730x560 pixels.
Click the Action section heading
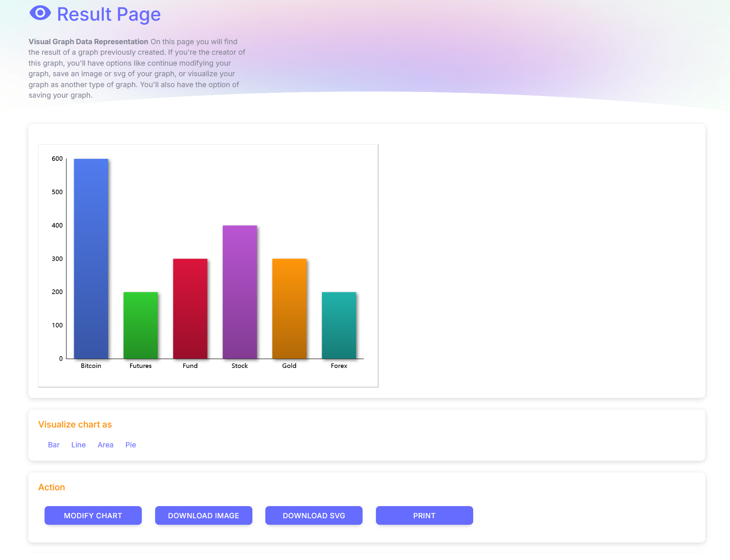tap(51, 487)
